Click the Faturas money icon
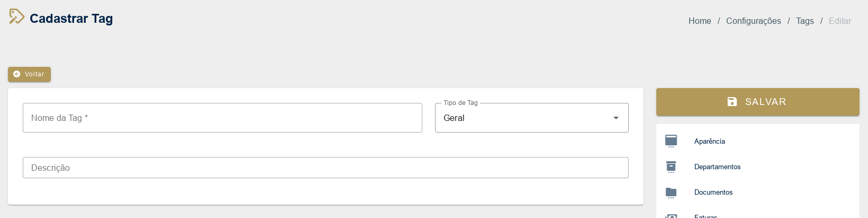868x218 pixels. 671,216
